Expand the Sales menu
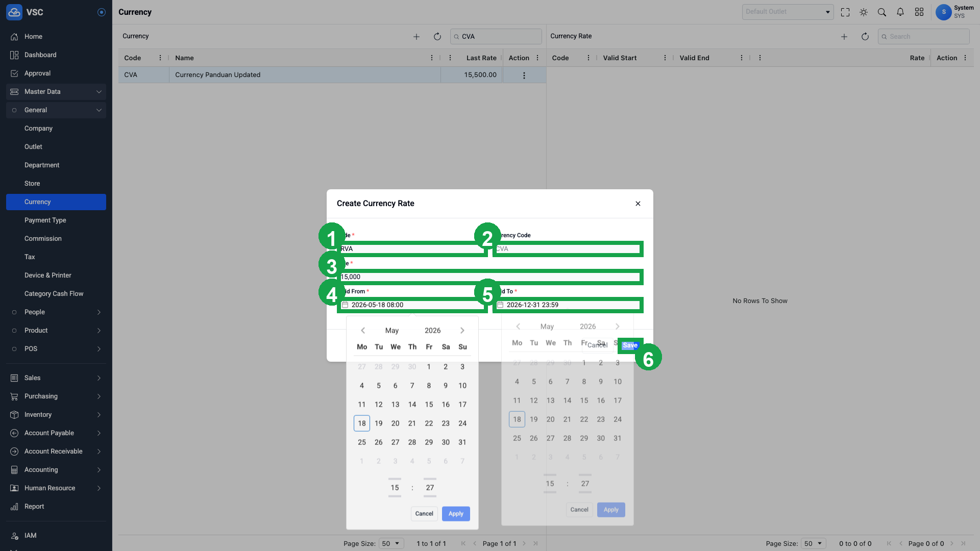Image resolution: width=980 pixels, height=551 pixels. coord(56,378)
